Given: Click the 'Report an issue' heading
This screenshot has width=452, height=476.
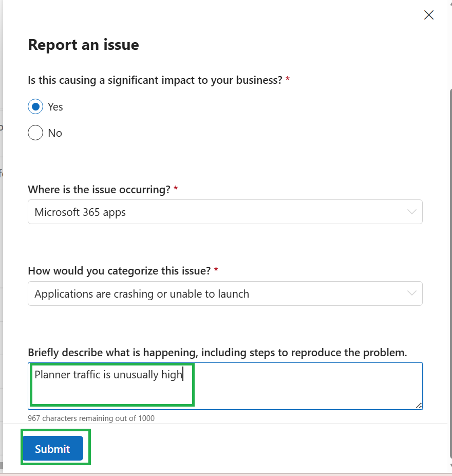Looking at the screenshot, I should 83,45.
